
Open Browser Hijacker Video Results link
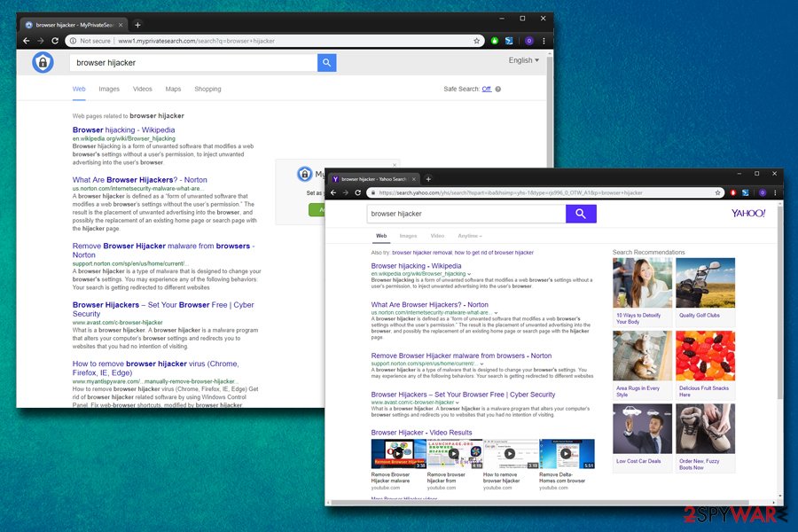[421, 432]
